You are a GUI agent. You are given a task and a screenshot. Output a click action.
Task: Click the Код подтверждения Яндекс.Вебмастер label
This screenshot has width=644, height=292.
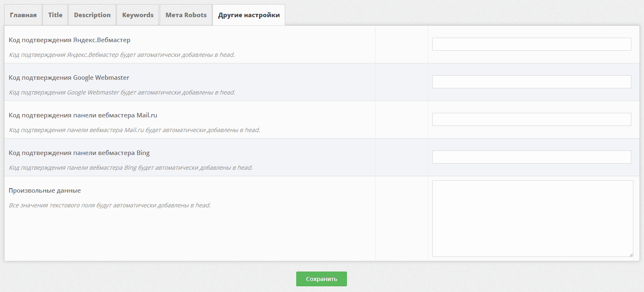click(x=69, y=40)
